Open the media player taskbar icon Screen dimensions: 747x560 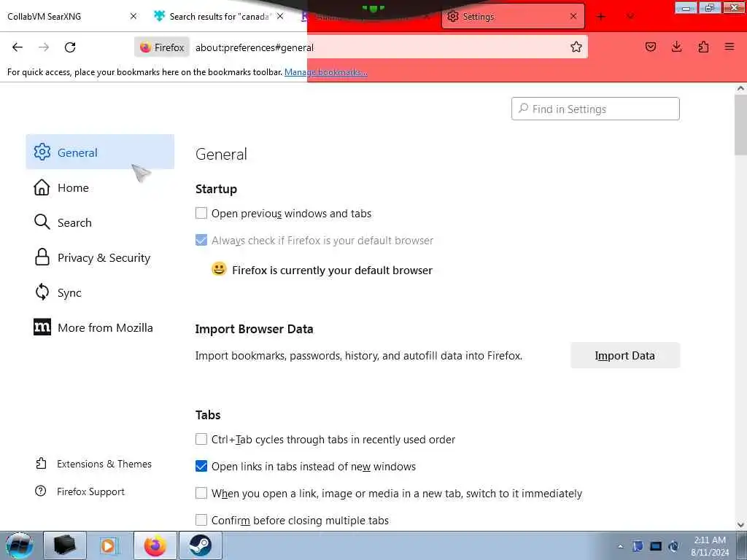coord(109,545)
